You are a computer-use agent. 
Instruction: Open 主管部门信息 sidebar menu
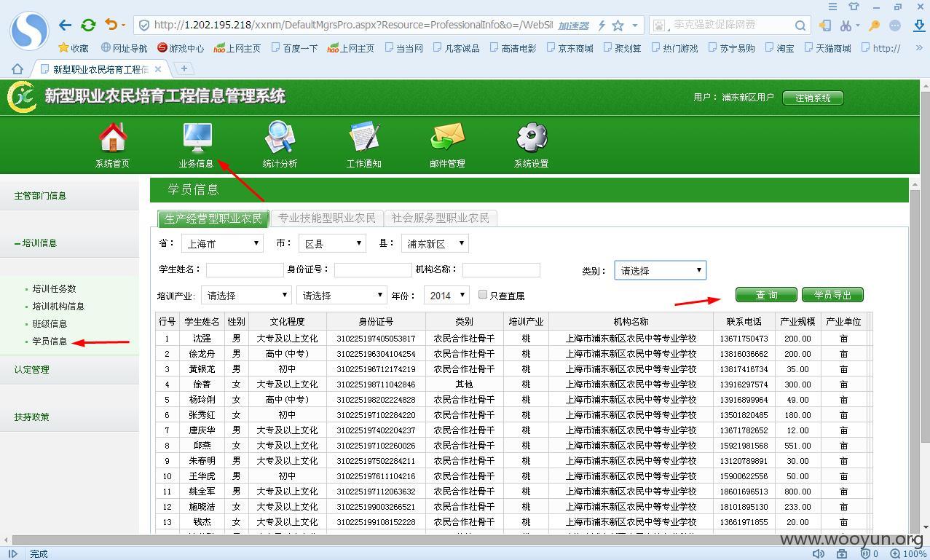[x=40, y=196]
